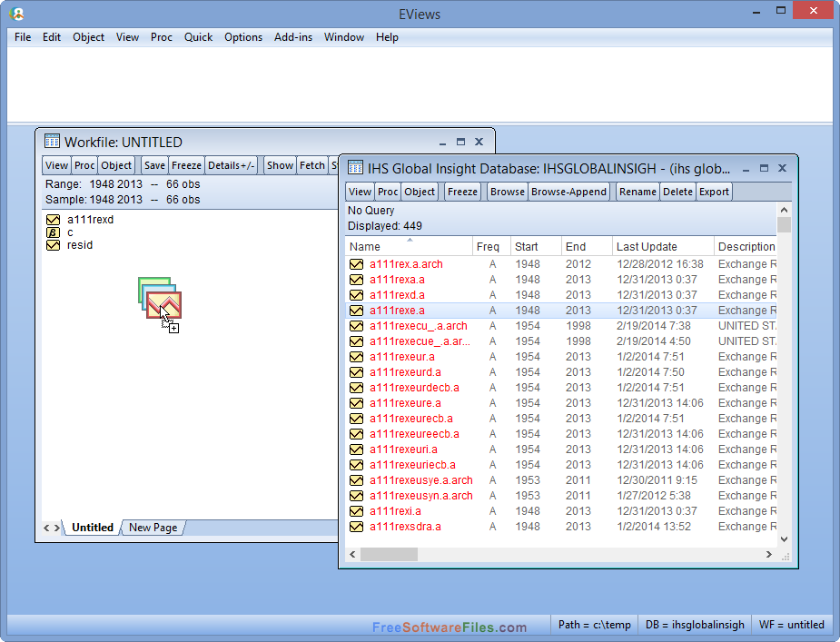Click database vertical scrollbar thumb
Viewport: 840px width, 642px height.
click(x=784, y=224)
